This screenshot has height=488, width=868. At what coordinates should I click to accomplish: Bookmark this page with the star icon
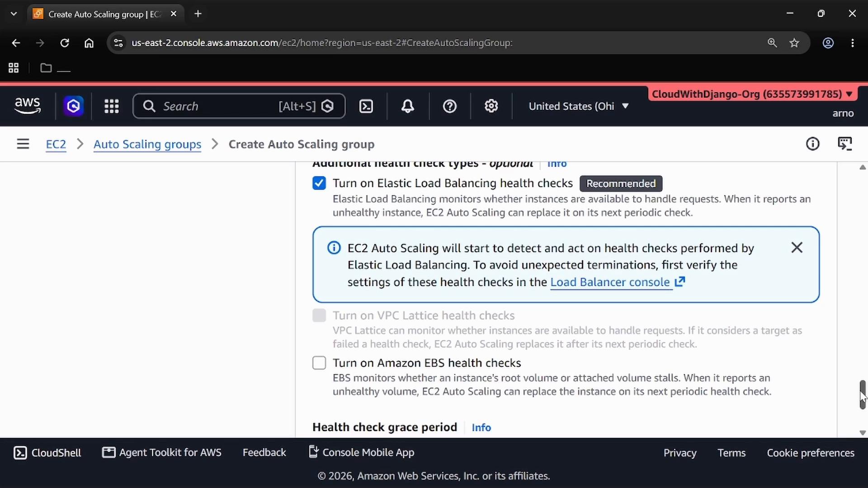point(794,43)
